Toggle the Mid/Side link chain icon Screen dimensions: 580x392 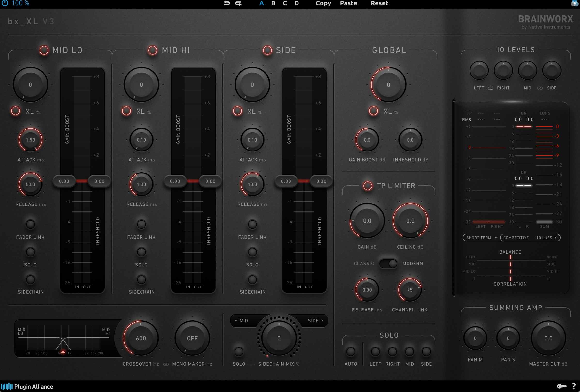coord(540,88)
